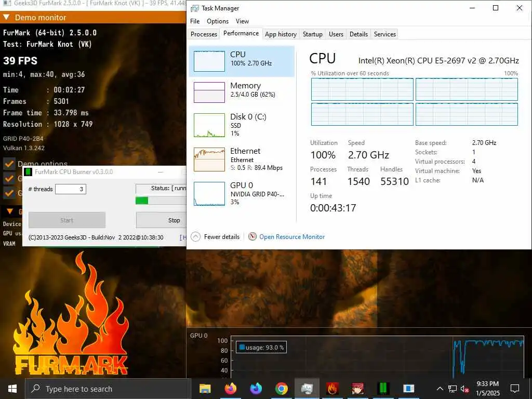The image size is (532, 399).
Task: Show hidden system tray icons chevron
Action: coord(440,389)
